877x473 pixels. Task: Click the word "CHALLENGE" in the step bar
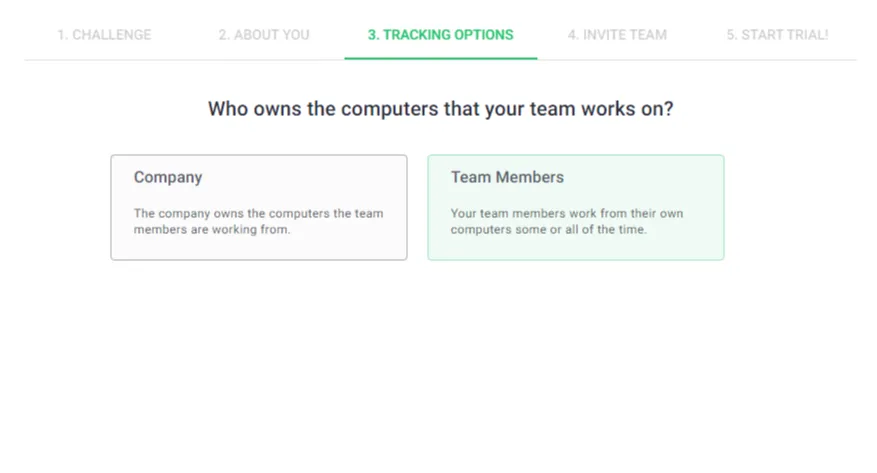pyautogui.click(x=111, y=35)
